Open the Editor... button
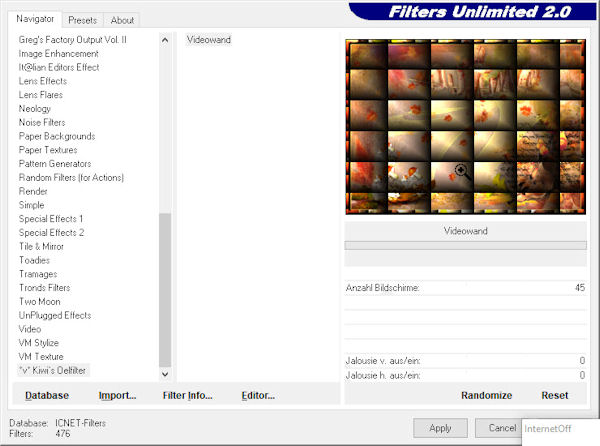This screenshot has height=446, width=600. 258,396
